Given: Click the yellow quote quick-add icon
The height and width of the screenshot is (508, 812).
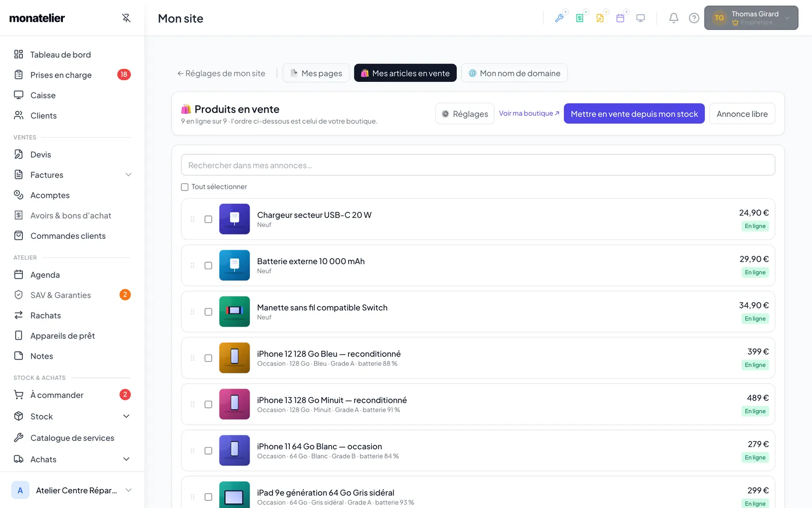Looking at the screenshot, I should [600, 18].
